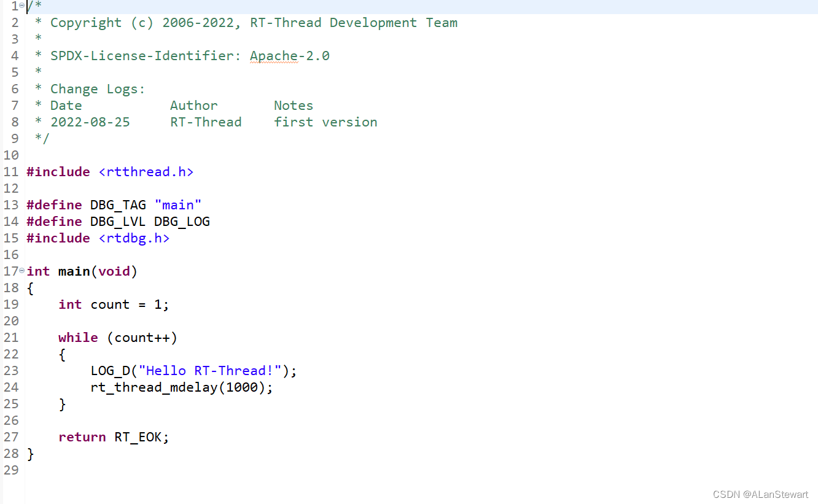
Task: Click count++ in the while condition
Action: coord(142,338)
